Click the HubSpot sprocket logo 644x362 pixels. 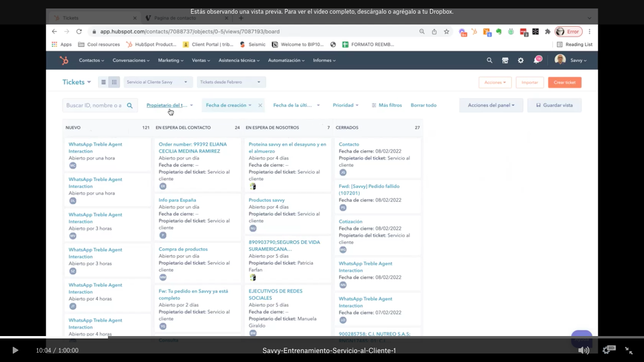pyautogui.click(x=64, y=60)
